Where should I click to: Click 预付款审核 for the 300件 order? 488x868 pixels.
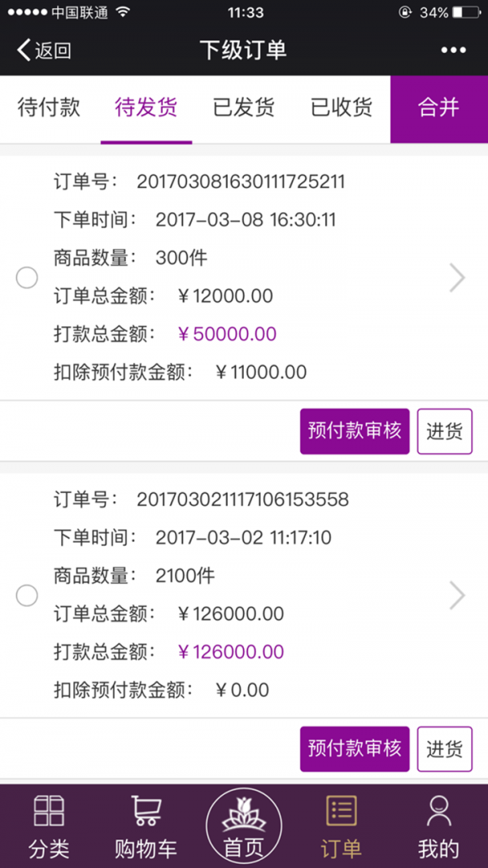(355, 431)
